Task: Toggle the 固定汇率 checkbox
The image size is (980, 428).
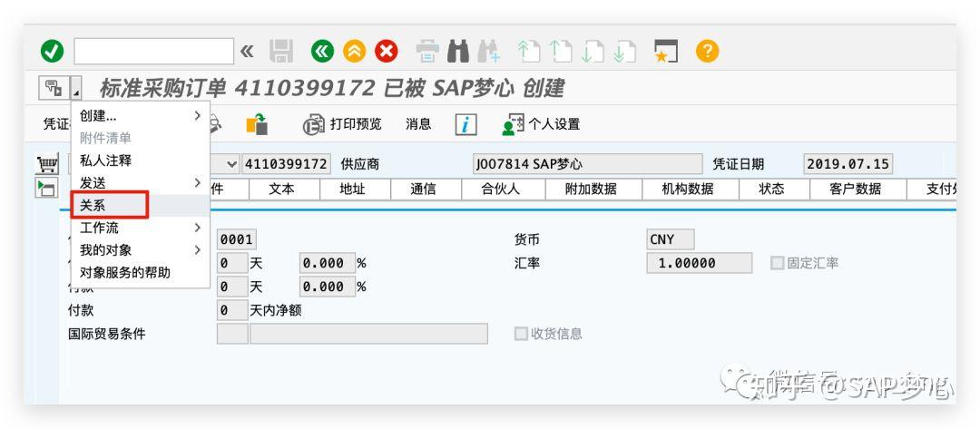Action: click(777, 263)
